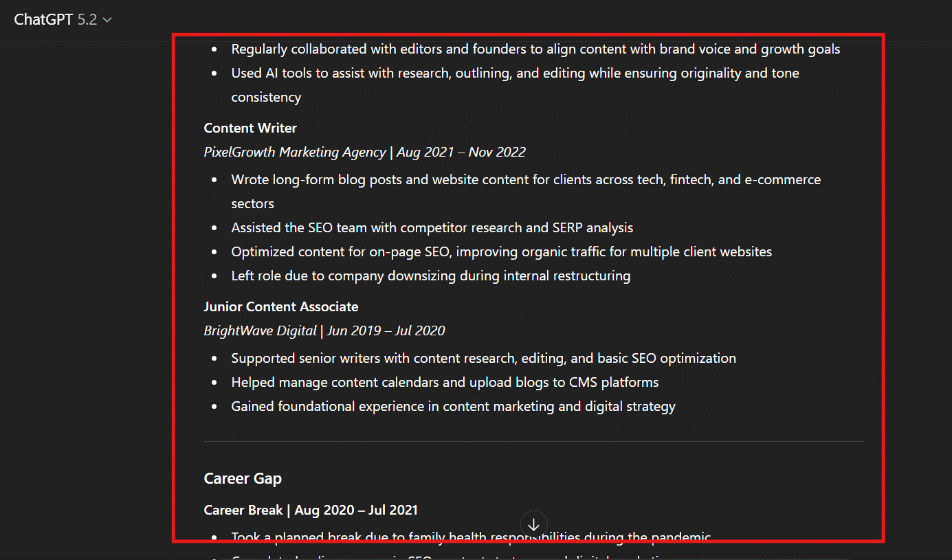Click the Junior Content Associate heading
The image size is (952, 560).
pyautogui.click(x=280, y=306)
